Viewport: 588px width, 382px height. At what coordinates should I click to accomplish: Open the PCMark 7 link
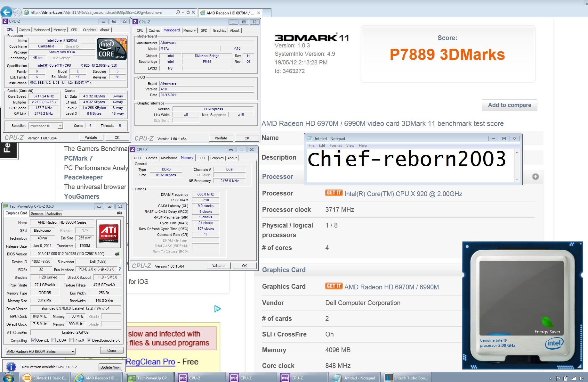[x=78, y=158]
